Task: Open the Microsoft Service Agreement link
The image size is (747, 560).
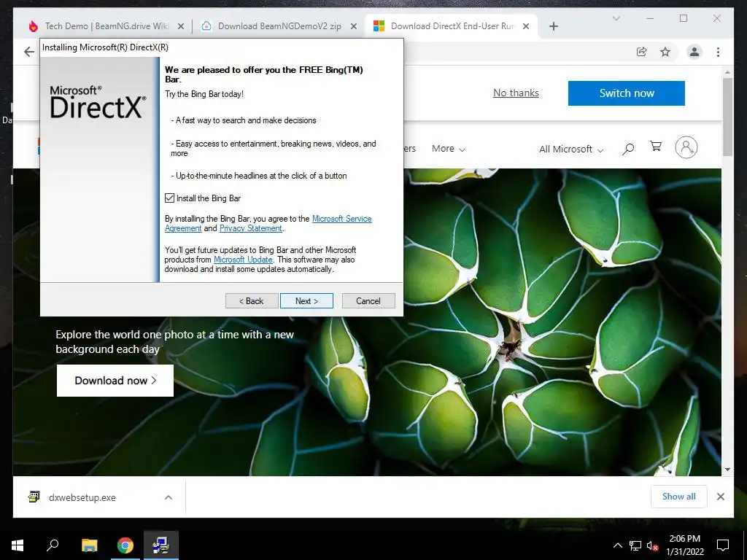Action: pos(341,219)
